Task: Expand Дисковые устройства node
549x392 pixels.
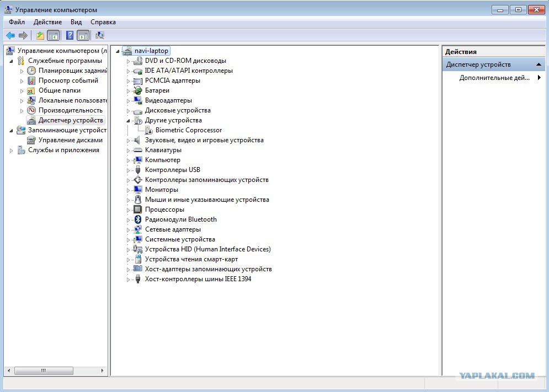Action: coord(128,111)
